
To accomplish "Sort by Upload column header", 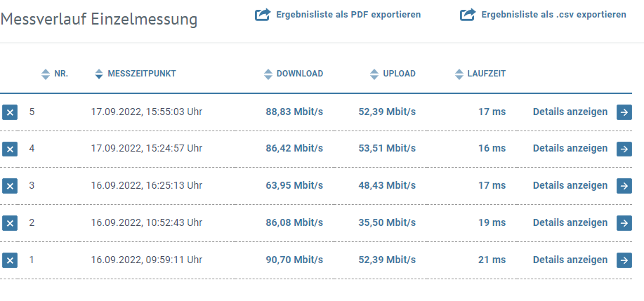I will [393, 74].
